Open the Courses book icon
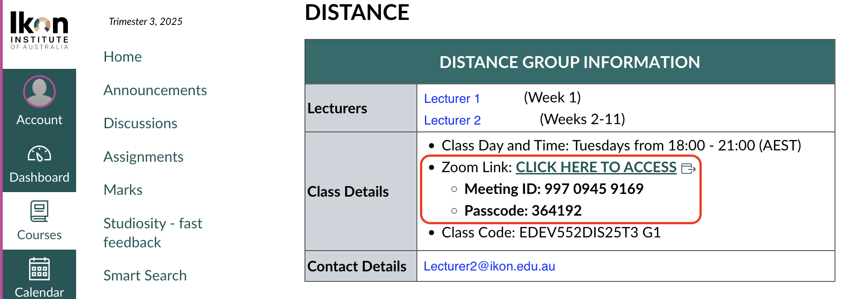Viewport: 868px width, 299px height. (x=39, y=211)
